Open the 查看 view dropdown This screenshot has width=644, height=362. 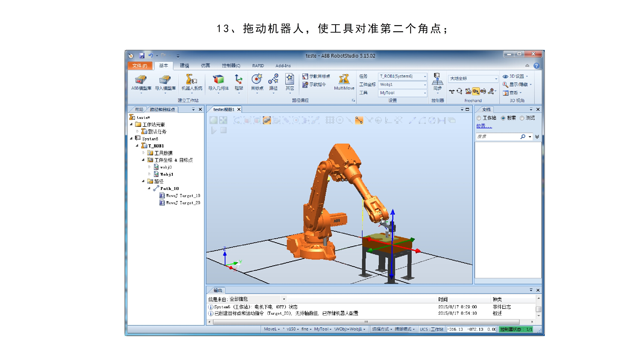[512, 93]
